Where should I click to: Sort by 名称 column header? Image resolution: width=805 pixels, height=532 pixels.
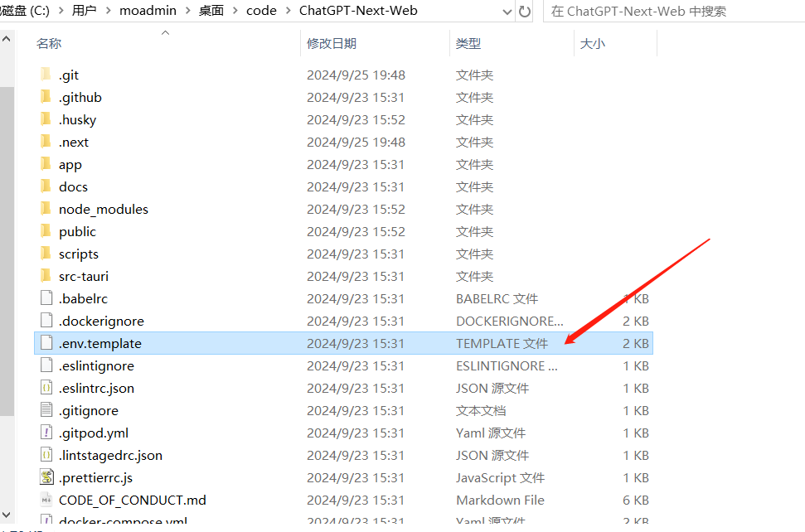coord(49,44)
